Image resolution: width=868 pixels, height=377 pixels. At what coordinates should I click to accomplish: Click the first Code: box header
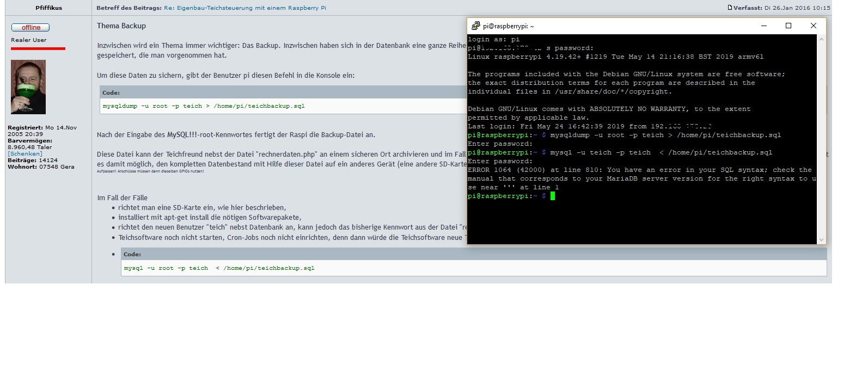point(111,93)
